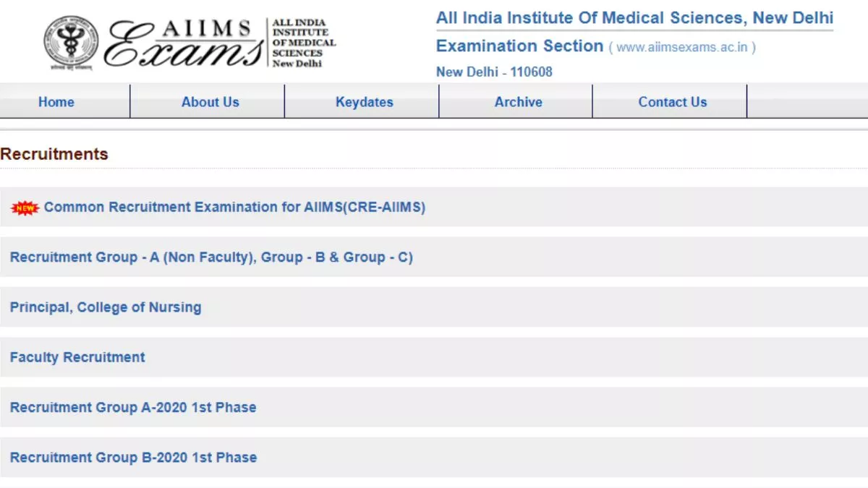Viewport: 868px width, 488px height.
Task: Expand Recruitment Group A, B and C section
Action: point(434,257)
